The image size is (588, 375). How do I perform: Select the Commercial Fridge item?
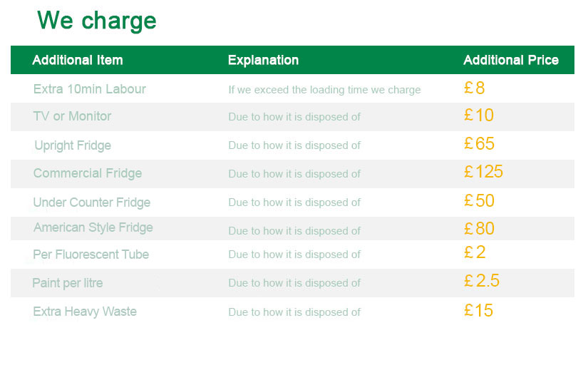(88, 173)
